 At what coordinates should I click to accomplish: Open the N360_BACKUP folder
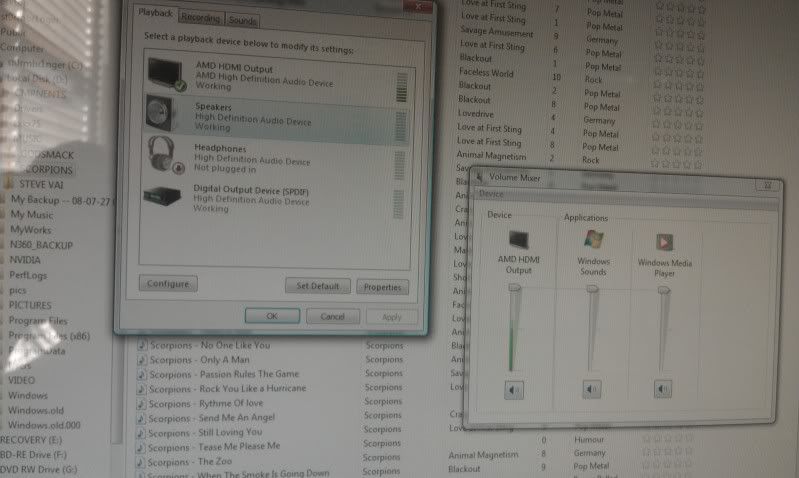pyautogui.click(x=41, y=245)
